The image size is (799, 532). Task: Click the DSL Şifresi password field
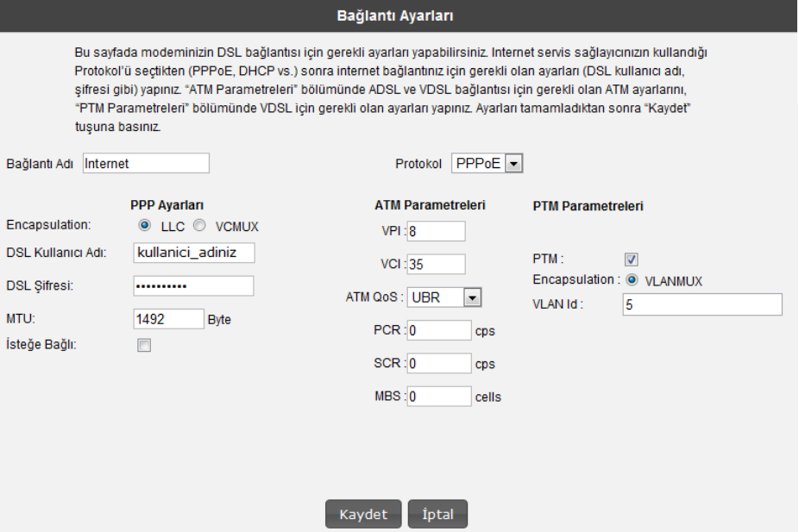193,286
